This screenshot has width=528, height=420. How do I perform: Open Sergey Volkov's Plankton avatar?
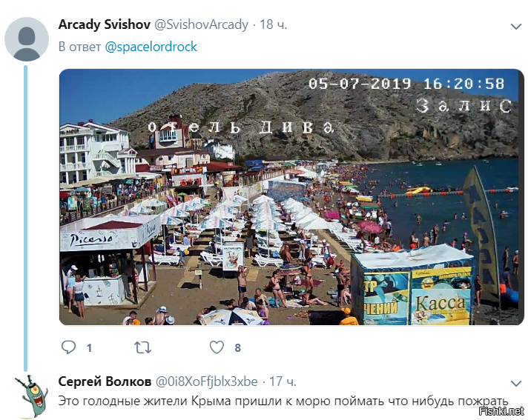point(30,396)
